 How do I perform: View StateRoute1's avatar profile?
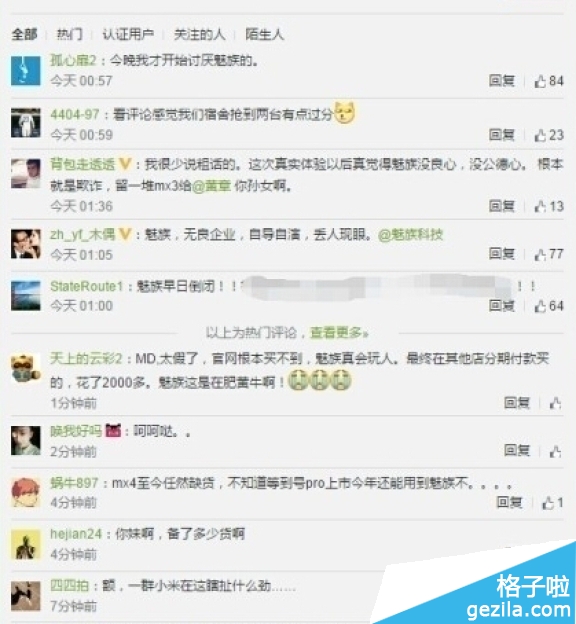pyautogui.click(x=25, y=296)
